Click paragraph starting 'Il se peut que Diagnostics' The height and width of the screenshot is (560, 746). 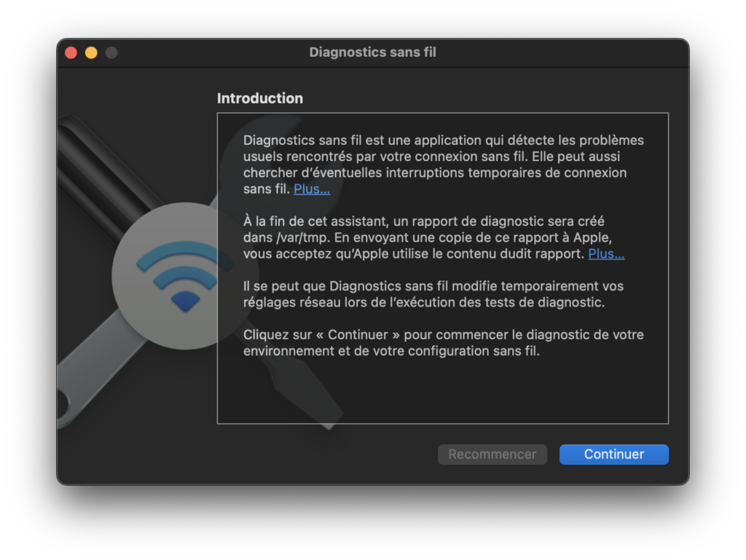coord(433,294)
